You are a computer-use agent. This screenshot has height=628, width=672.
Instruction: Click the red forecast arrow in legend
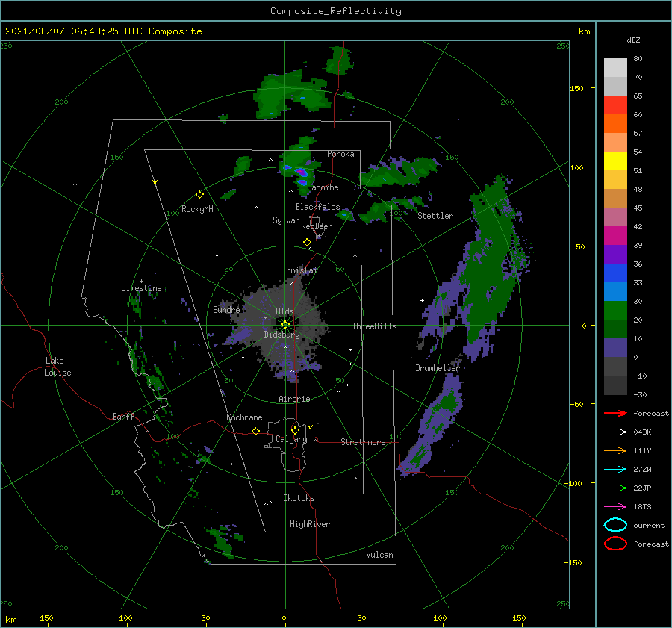click(x=615, y=413)
